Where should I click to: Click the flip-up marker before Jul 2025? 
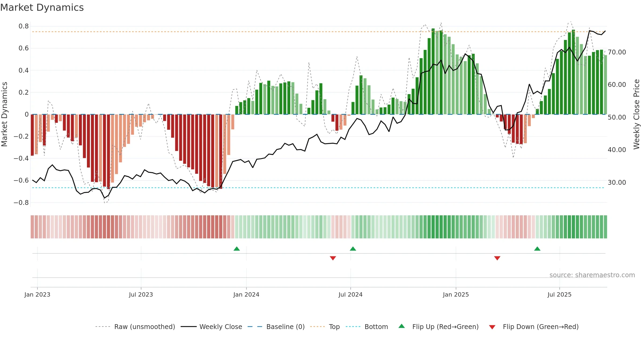(537, 249)
